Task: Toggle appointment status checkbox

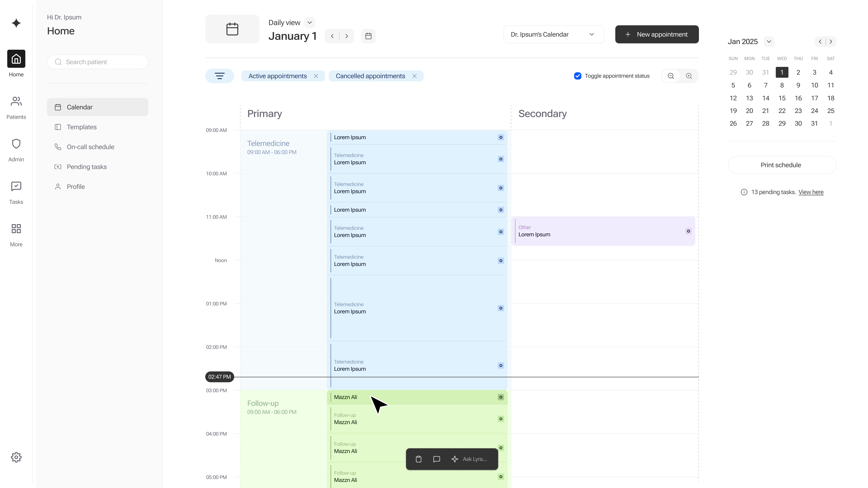Action: tap(578, 76)
